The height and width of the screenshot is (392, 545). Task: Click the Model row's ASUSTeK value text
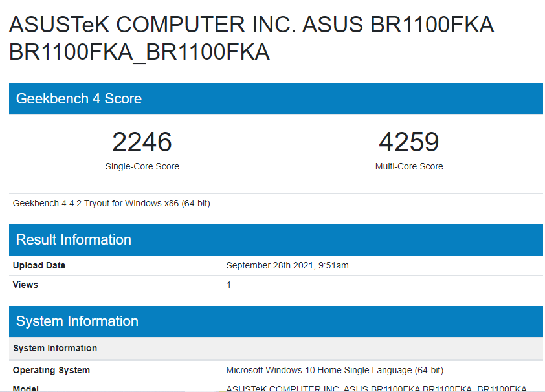[375, 388]
